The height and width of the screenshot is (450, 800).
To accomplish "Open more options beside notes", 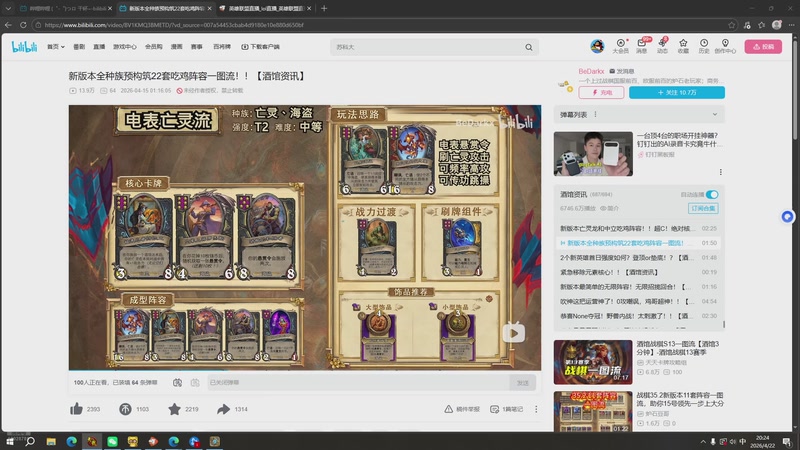I will 536,409.
